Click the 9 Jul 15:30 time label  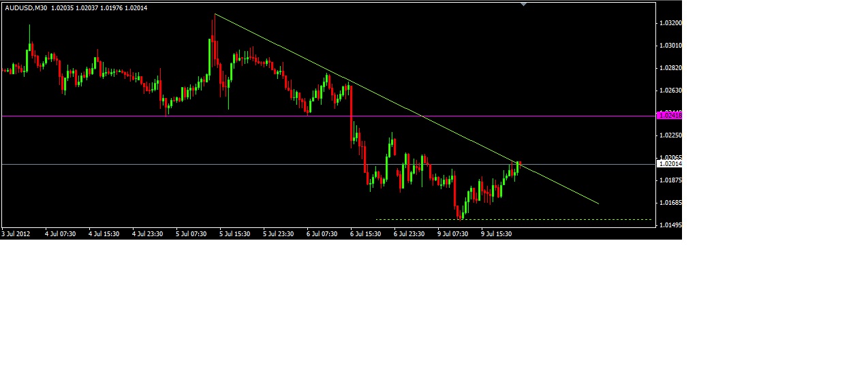(x=496, y=234)
